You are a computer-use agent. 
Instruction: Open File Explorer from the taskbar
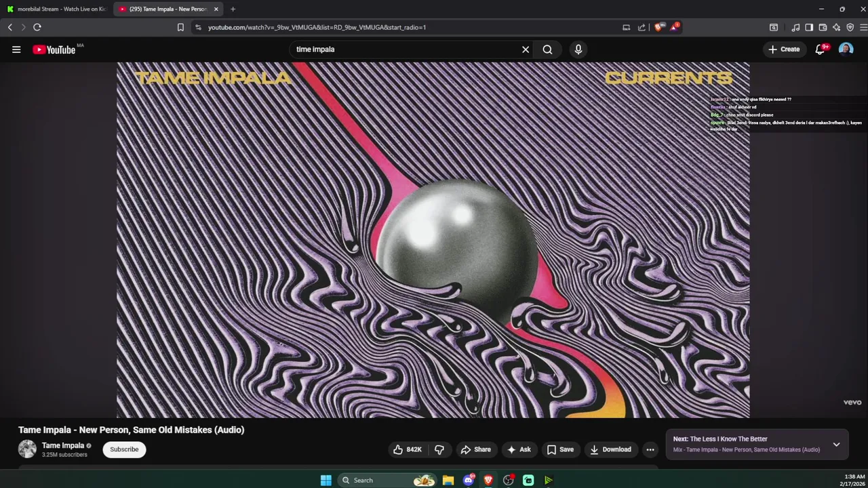coord(448,480)
